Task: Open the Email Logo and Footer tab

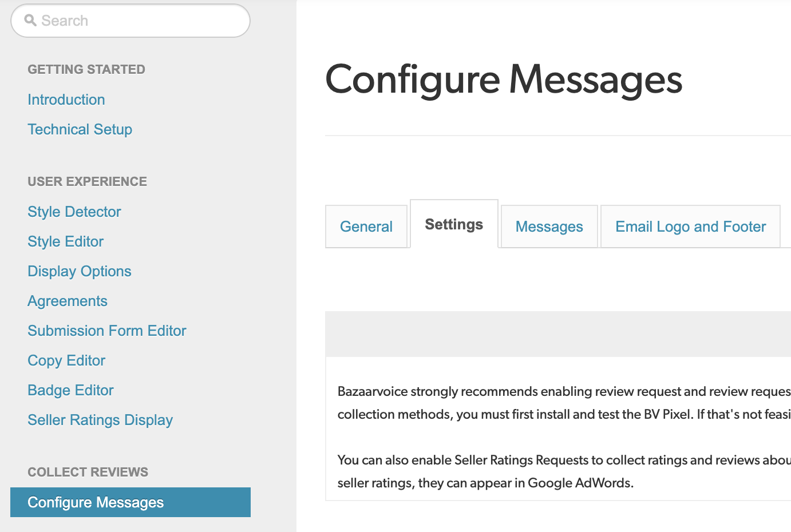Action: (x=691, y=227)
